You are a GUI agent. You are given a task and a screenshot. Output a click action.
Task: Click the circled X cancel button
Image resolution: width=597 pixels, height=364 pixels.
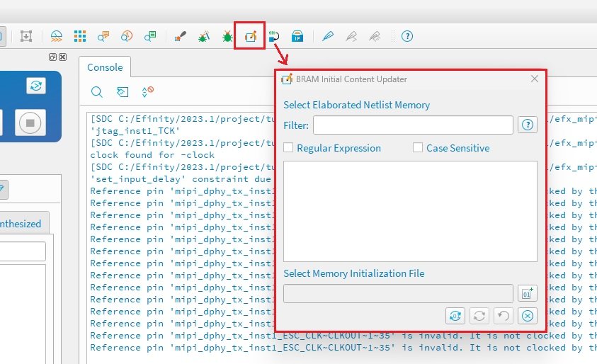(x=528, y=316)
